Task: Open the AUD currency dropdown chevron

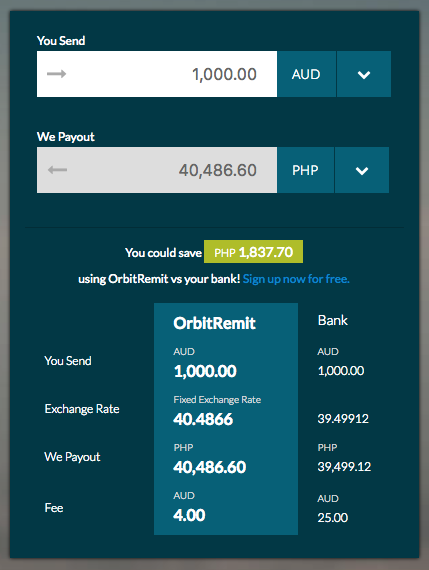Action: point(364,74)
